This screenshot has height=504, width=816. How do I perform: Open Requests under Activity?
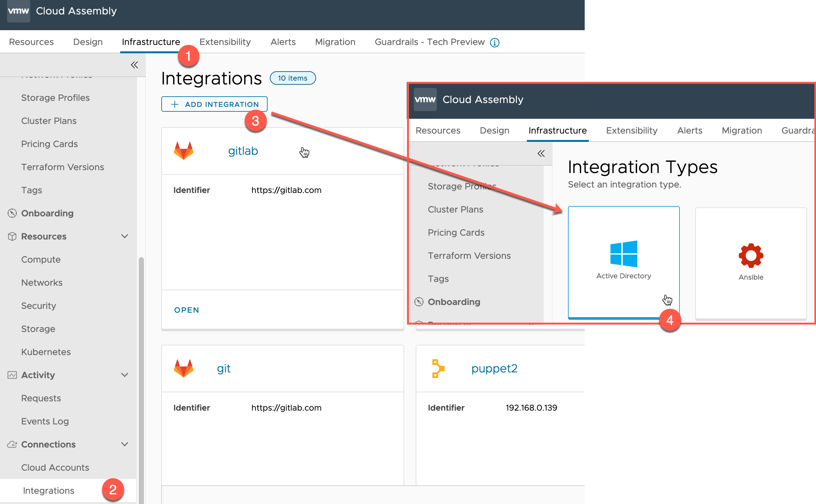click(41, 398)
